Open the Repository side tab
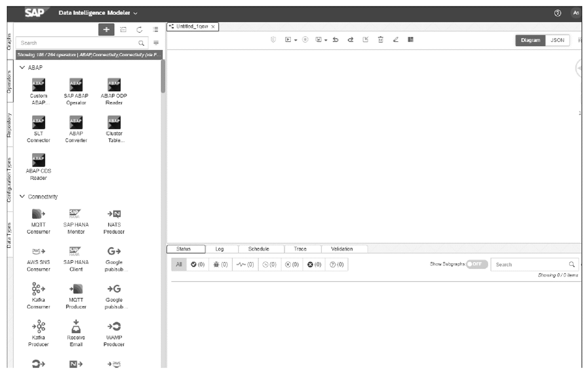 tap(10, 125)
